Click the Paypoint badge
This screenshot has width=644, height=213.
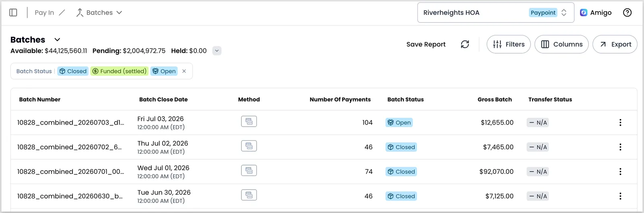click(x=543, y=13)
